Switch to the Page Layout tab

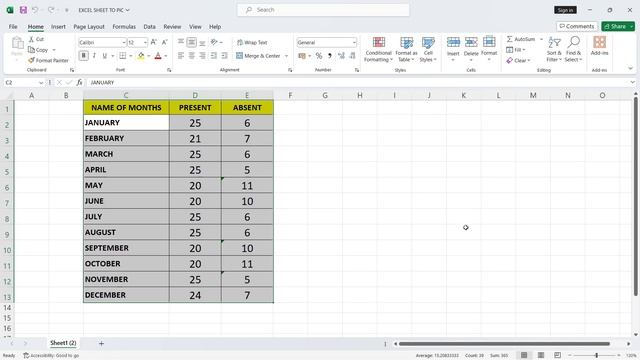coord(89,27)
